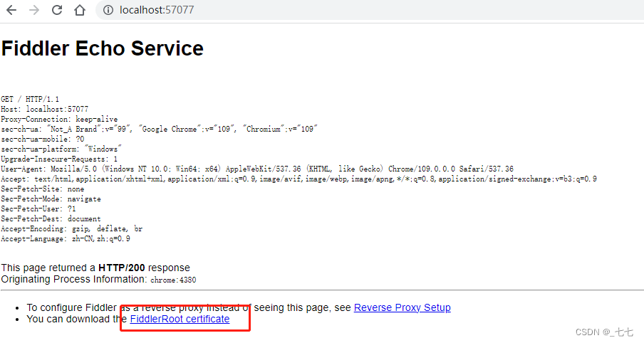Select the Upgrade-Insecure-Requests: 1 line
The image size is (644, 343).
click(x=59, y=159)
